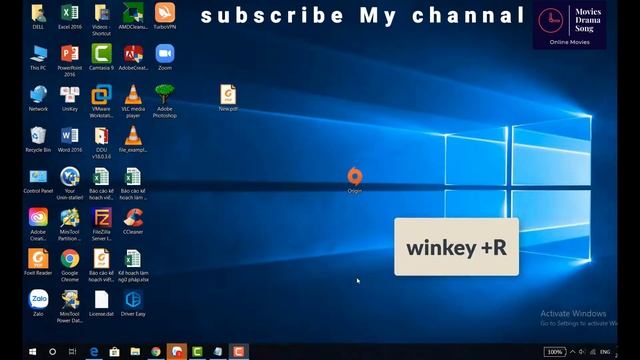Select the Google Chrome desktop shortcut
Viewport: 640px width, 360px height.
[70, 266]
